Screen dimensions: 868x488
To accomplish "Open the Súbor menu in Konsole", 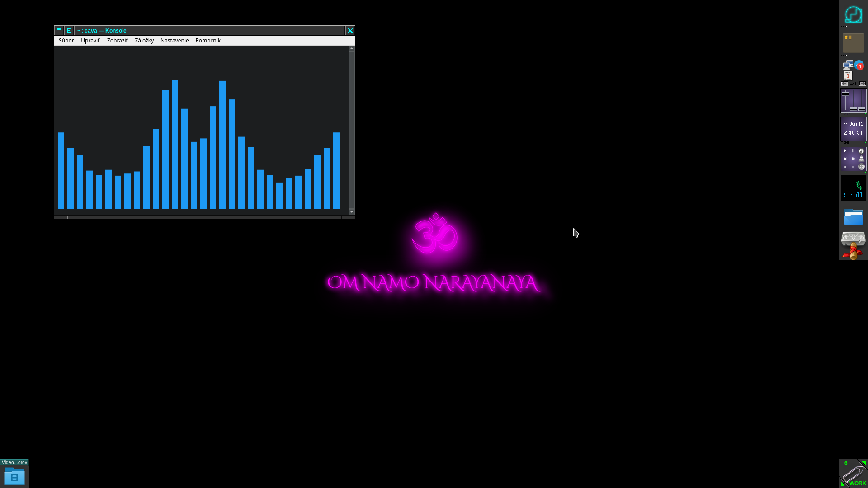I will [x=66, y=41].
